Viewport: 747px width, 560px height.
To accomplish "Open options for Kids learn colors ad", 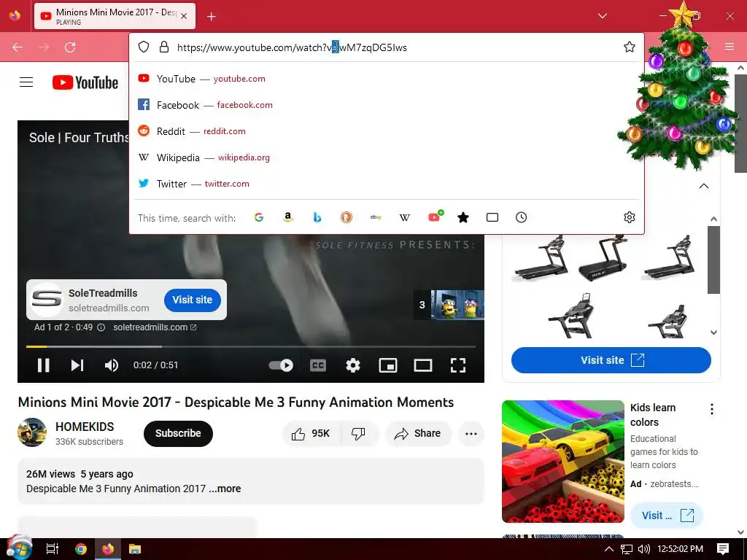I will coord(712,409).
